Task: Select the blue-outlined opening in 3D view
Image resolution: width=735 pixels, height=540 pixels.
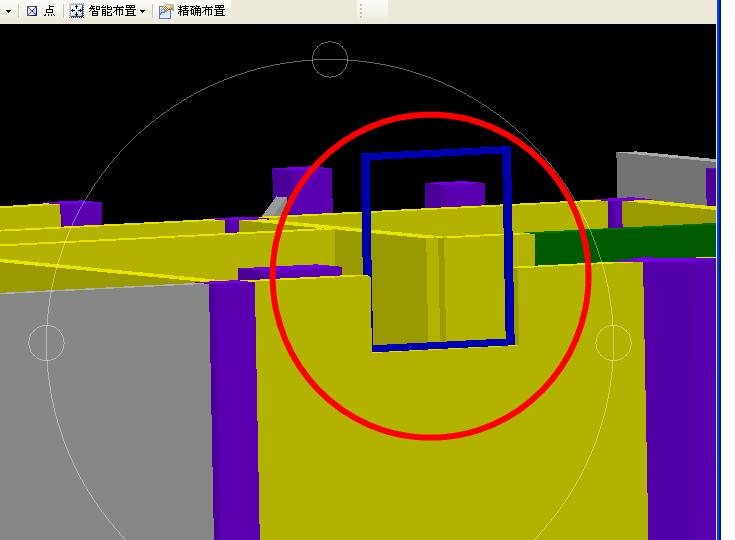Action: click(438, 248)
